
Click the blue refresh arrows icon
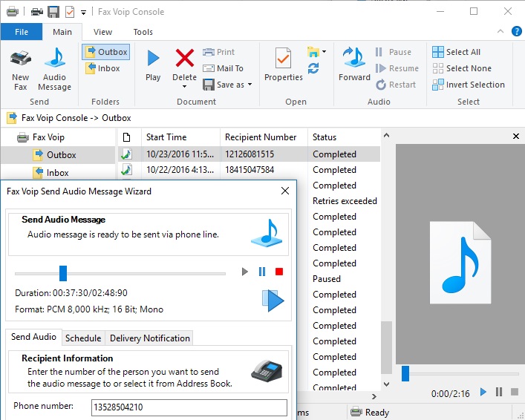[x=313, y=68]
